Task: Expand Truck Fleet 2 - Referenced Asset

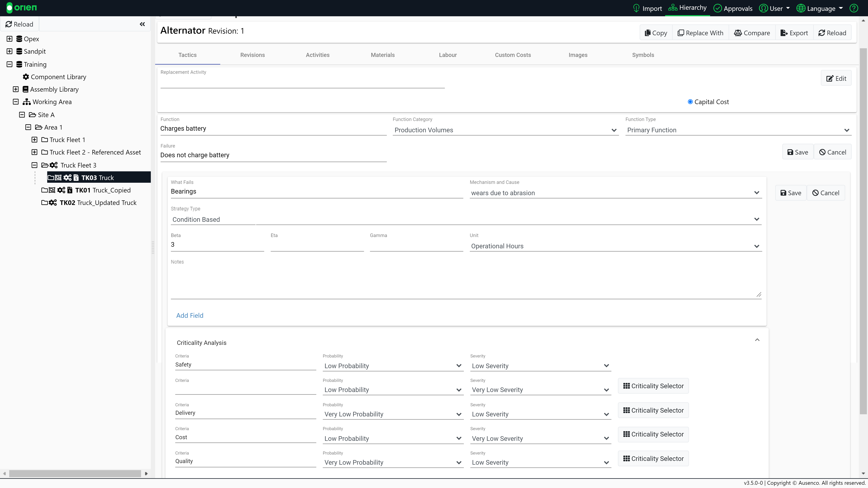Action: coord(34,152)
